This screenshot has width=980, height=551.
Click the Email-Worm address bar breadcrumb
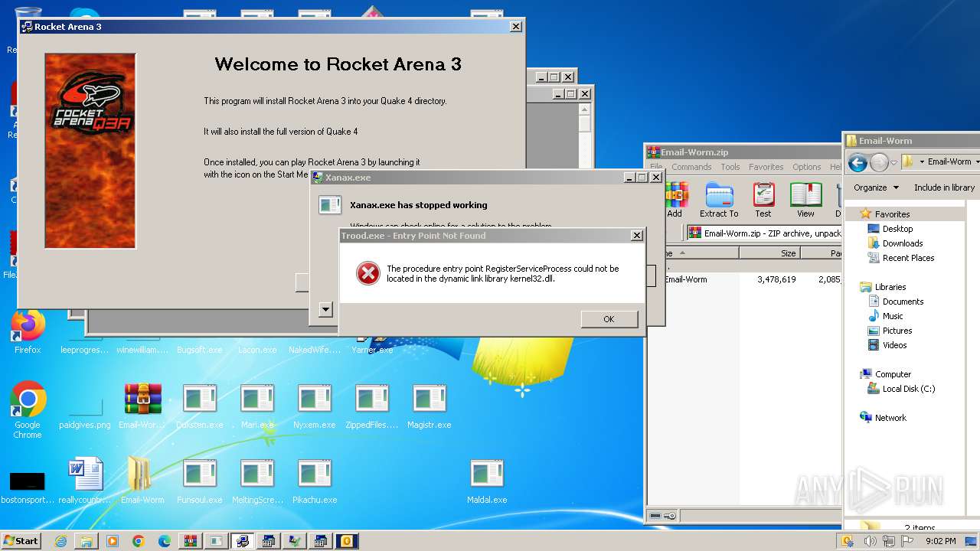tap(949, 161)
